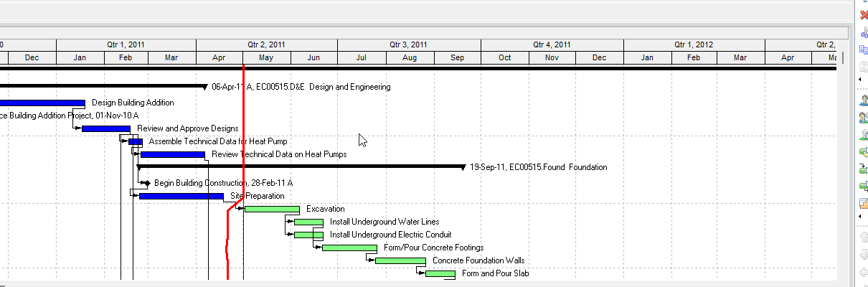This screenshot has height=287, width=868.
Task: Click the 'Design Building Addition' bar label
Action: [x=133, y=103]
